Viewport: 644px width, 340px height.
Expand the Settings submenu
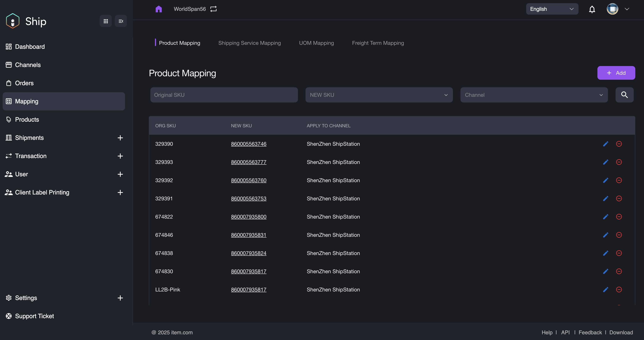pyautogui.click(x=120, y=298)
